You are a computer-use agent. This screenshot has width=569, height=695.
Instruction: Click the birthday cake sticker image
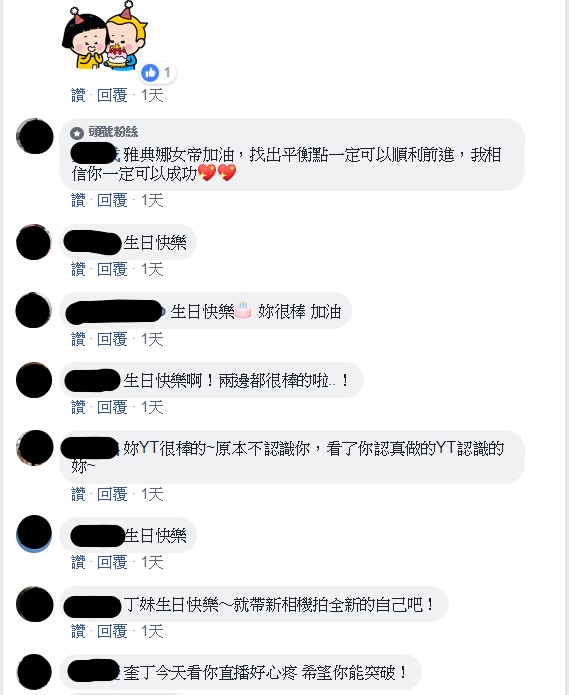pos(105,36)
